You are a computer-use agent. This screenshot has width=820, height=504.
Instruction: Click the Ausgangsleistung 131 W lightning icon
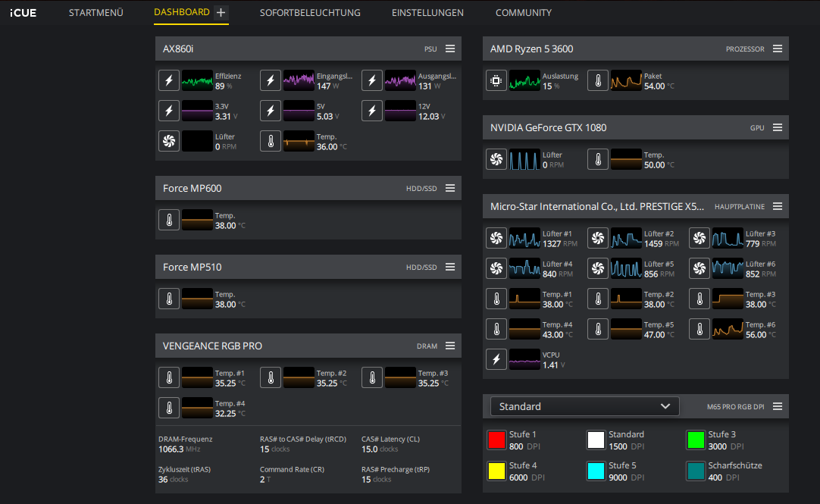(x=372, y=80)
